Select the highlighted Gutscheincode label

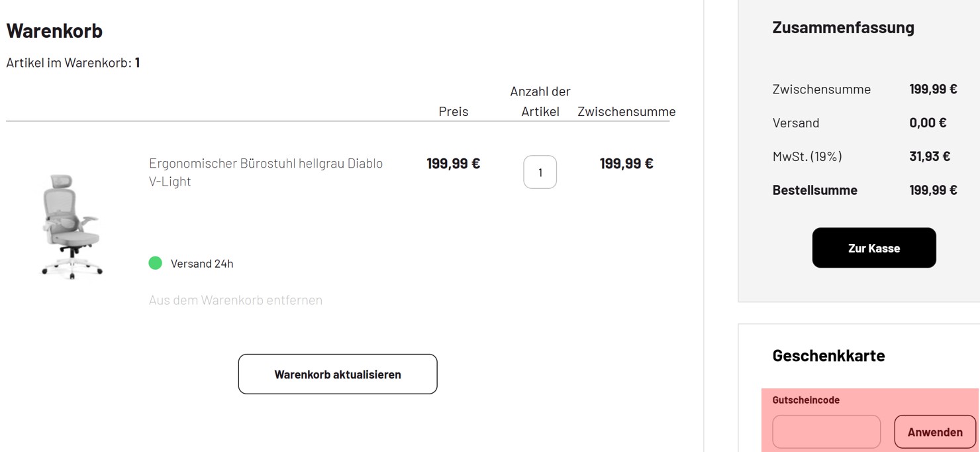click(x=805, y=400)
